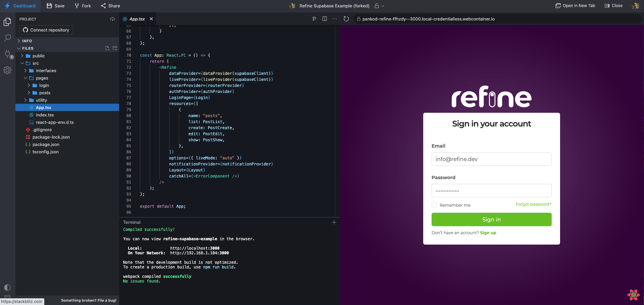The image size is (644, 305).
Task: Expand the INFO section
Action: pyautogui.click(x=67, y=41)
